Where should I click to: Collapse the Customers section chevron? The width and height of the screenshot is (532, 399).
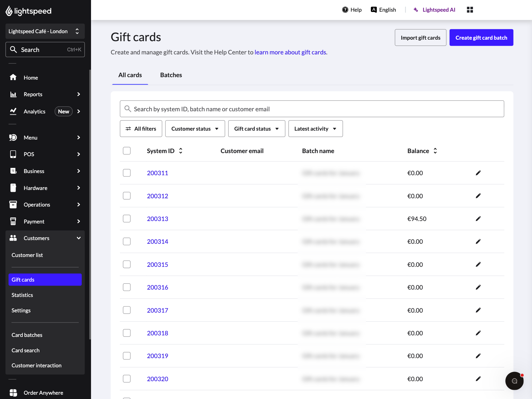[x=79, y=238]
